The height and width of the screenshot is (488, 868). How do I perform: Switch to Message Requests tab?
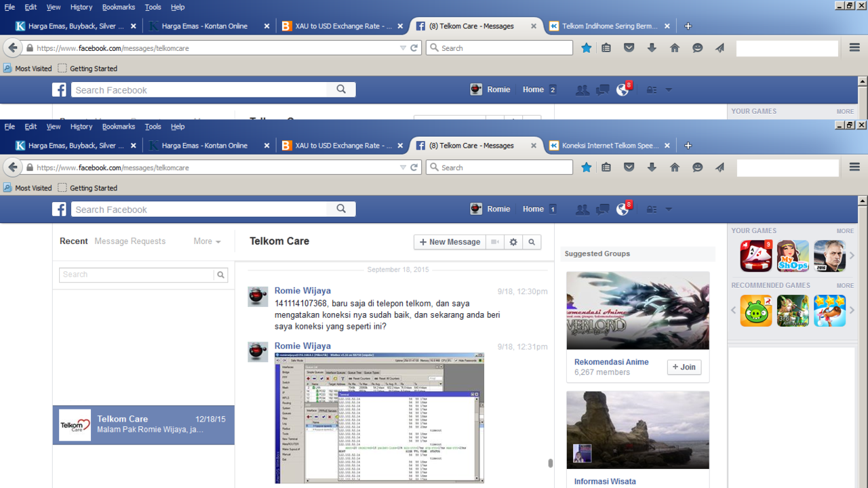click(130, 241)
